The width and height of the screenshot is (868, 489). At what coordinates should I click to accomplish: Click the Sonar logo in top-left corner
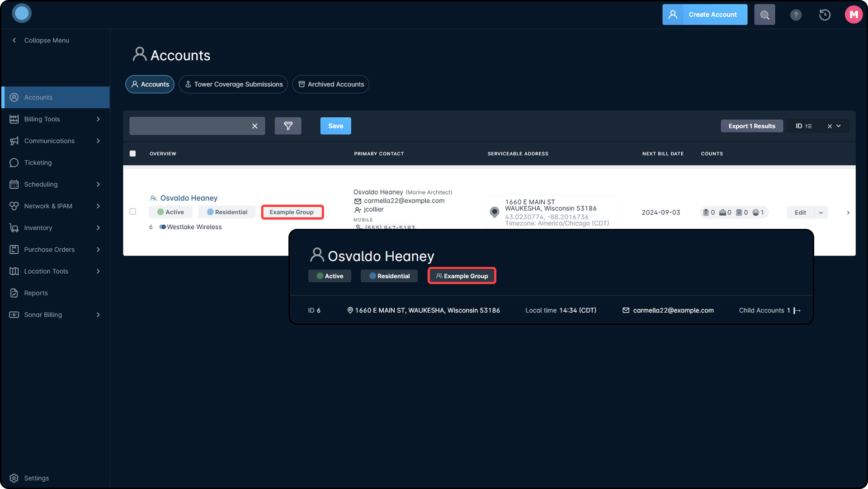(x=22, y=14)
